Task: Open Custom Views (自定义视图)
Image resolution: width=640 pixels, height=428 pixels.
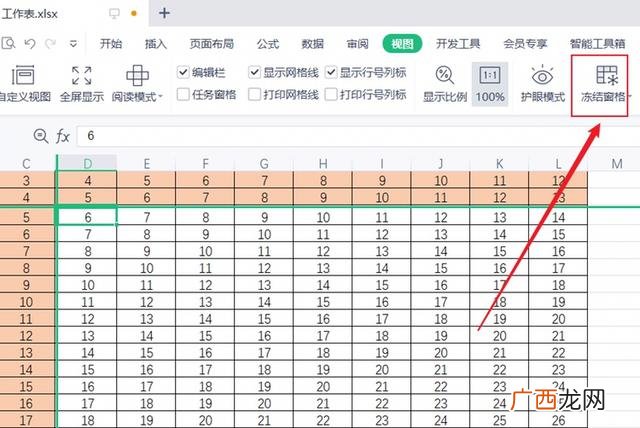Action: (24, 84)
